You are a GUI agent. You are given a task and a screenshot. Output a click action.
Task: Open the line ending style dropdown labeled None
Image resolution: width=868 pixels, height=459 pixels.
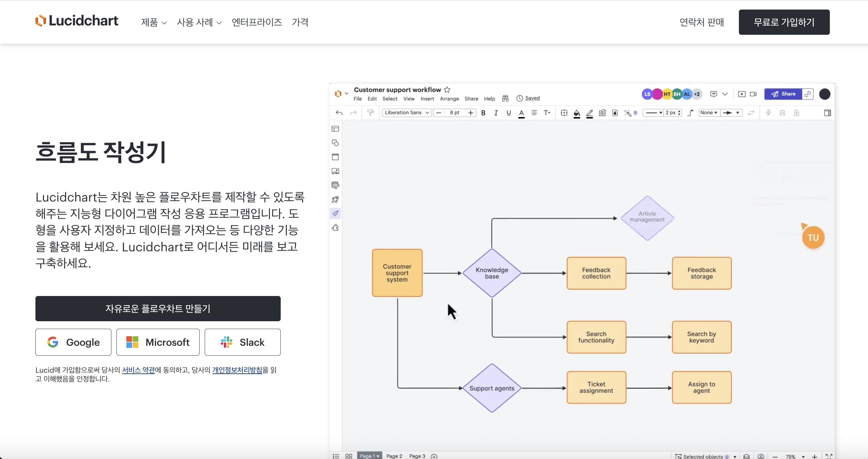(709, 113)
